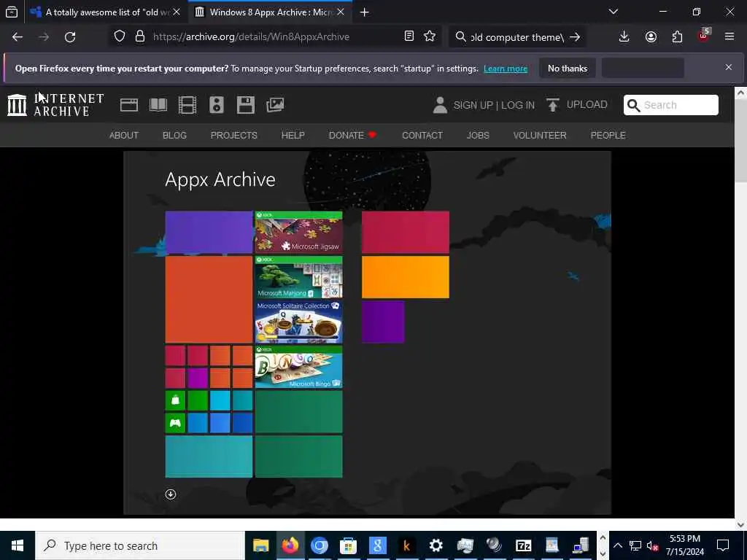Open the Firefox View icon
Viewport: 747px width, 560px height.
coord(12,12)
